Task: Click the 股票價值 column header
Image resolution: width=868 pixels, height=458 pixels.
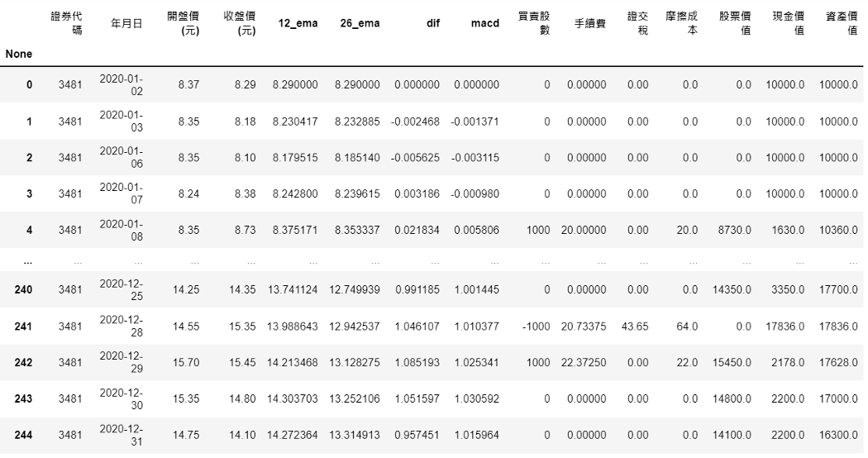Action: tap(735, 23)
